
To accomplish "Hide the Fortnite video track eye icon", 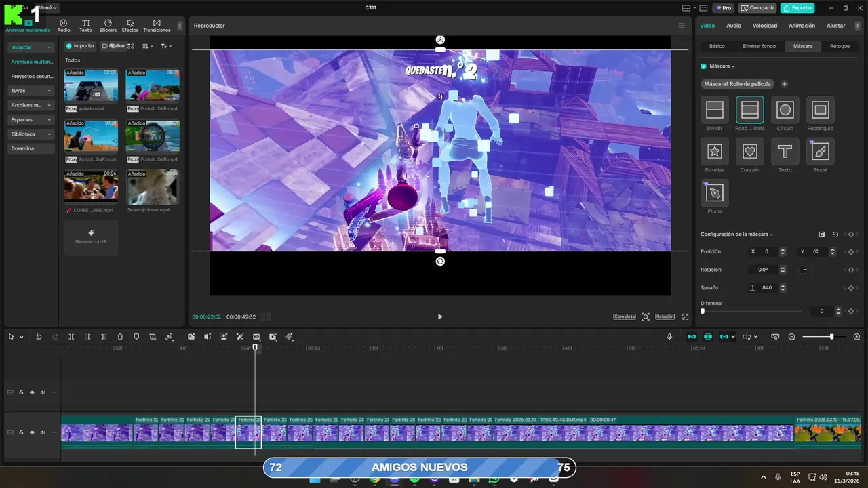I will (32, 432).
